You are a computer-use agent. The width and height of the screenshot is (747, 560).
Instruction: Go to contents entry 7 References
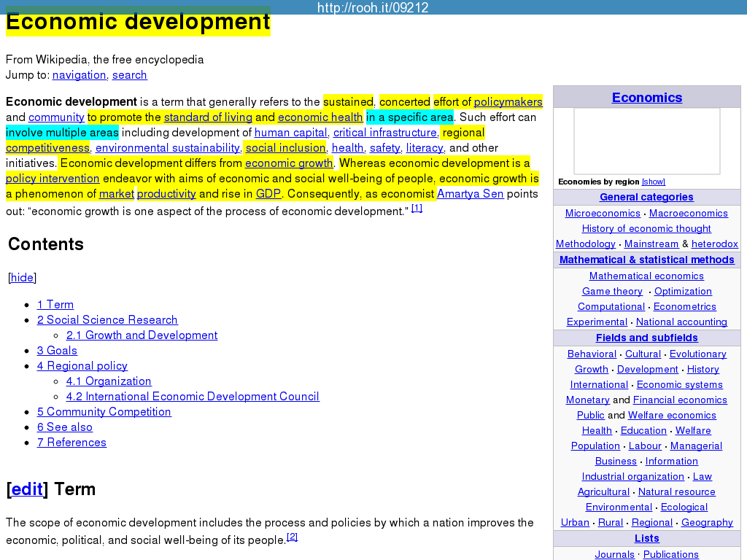pos(71,443)
